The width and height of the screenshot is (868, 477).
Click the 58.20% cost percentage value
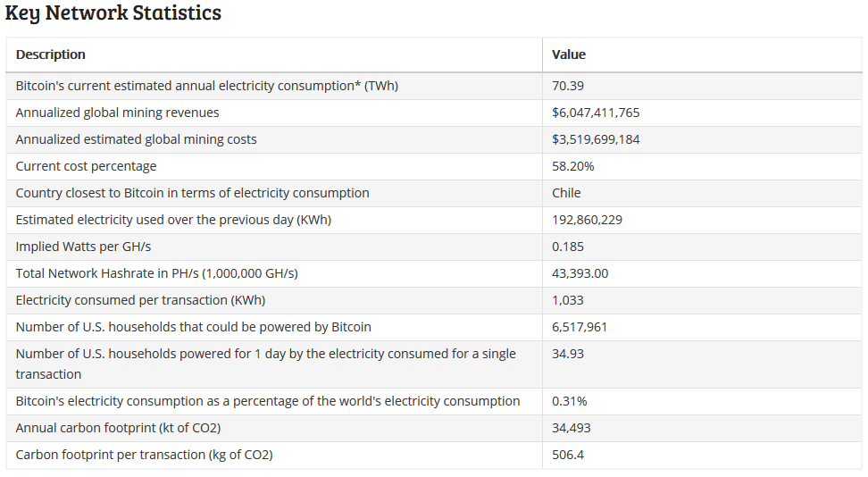[572, 166]
